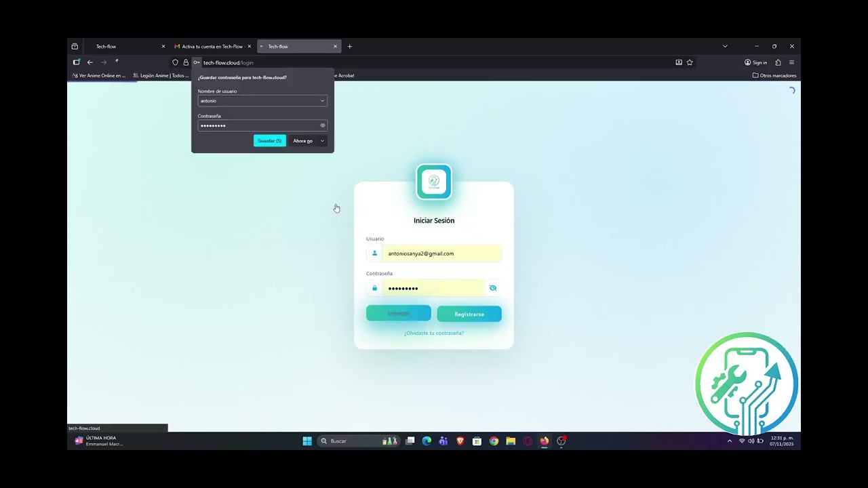This screenshot has height=488, width=868.
Task: Click the Firefox taskbar icon
Action: click(x=544, y=441)
